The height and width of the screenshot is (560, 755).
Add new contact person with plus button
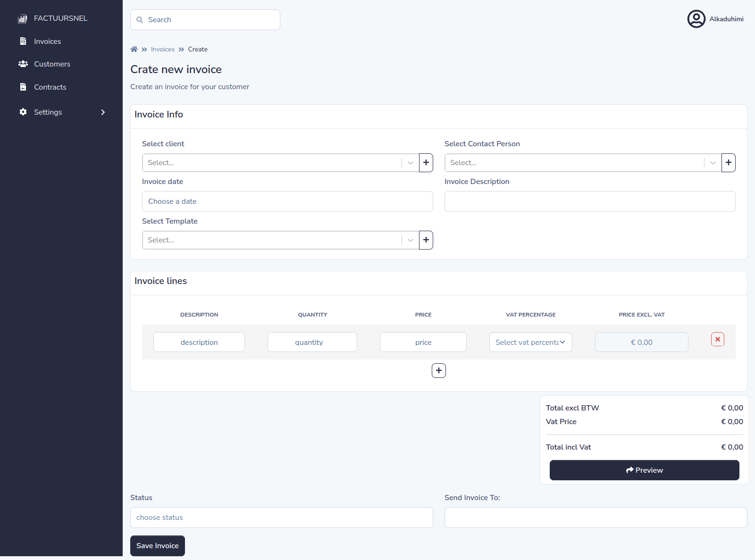tap(728, 163)
